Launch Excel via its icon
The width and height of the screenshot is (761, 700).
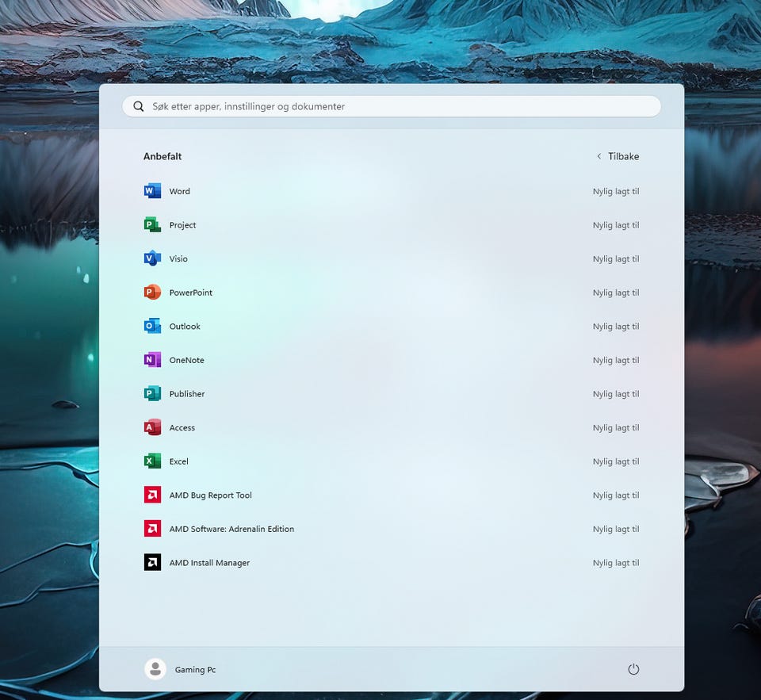[x=152, y=461]
